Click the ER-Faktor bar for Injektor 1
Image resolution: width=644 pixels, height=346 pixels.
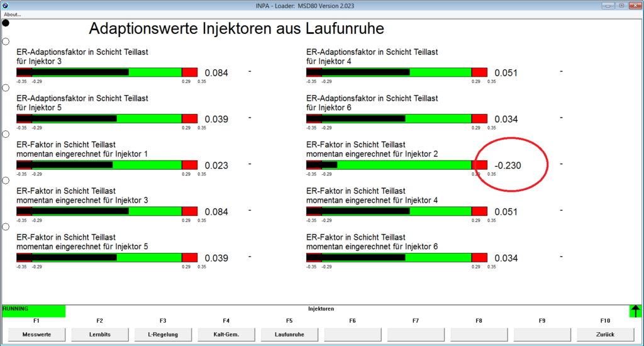coord(107,165)
